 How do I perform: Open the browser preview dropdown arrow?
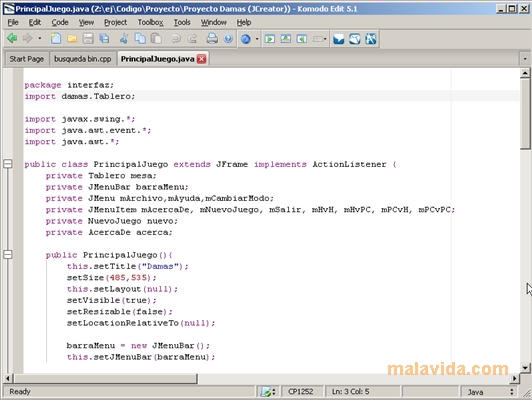point(257,39)
